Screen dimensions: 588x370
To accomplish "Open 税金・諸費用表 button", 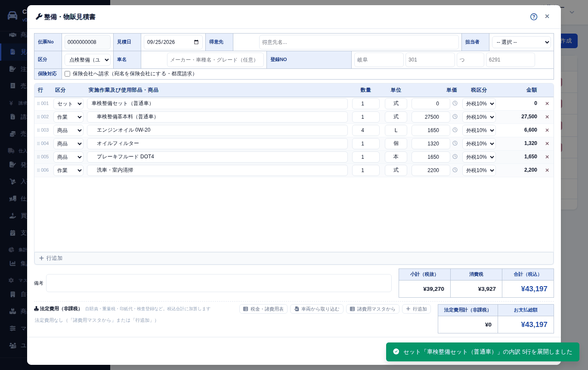I will [263, 309].
